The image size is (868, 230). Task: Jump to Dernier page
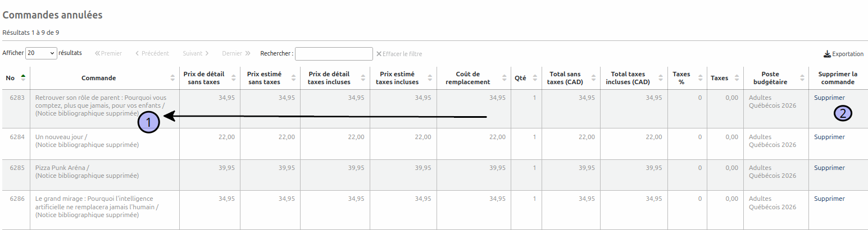pyautogui.click(x=236, y=53)
